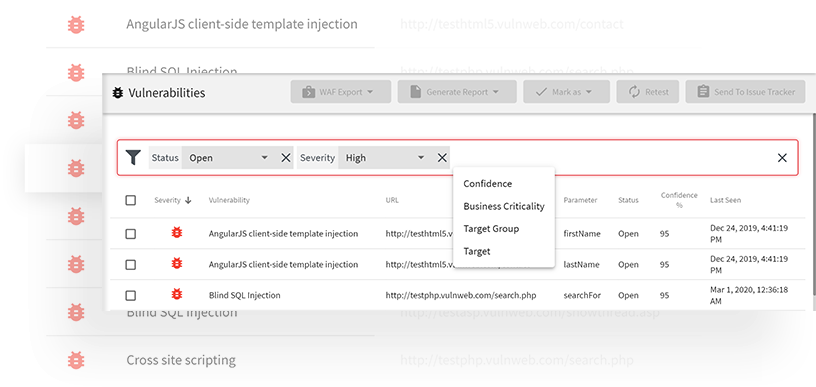Choose Business Criticality filter option
Image resolution: width=816 pixels, height=387 pixels.
[x=504, y=206]
